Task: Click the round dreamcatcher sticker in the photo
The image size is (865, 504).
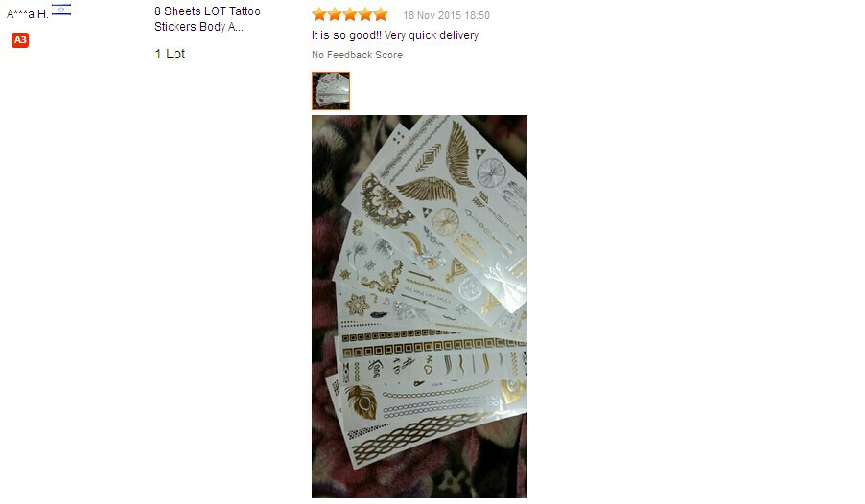Action: pos(491,172)
